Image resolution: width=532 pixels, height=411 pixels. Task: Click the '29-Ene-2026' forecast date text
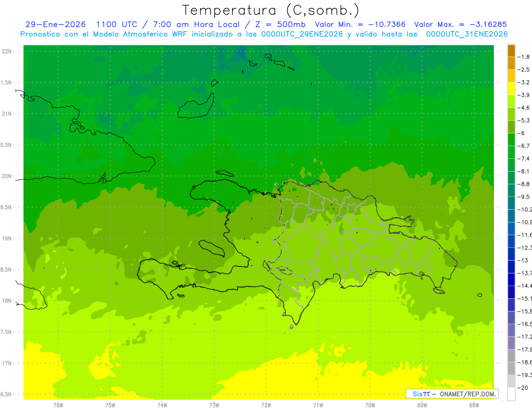55,24
